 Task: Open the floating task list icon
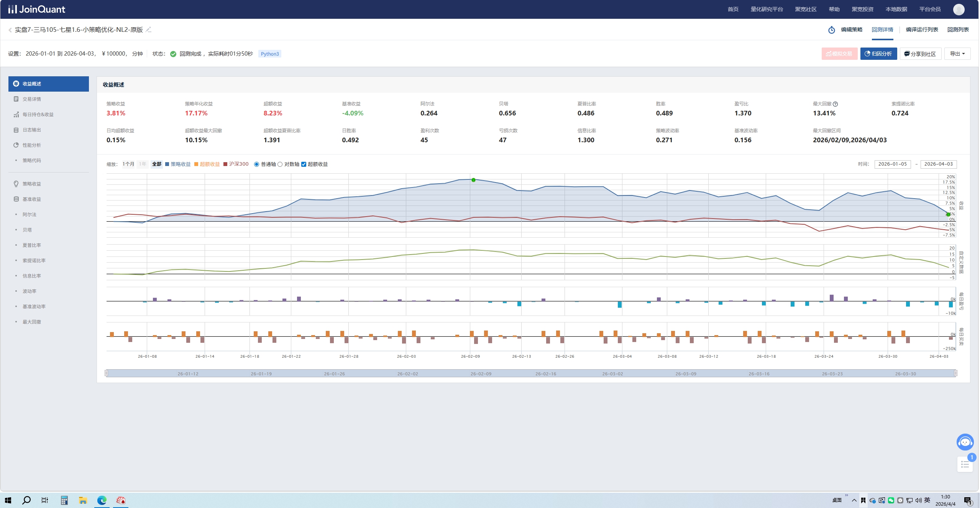[x=965, y=465]
